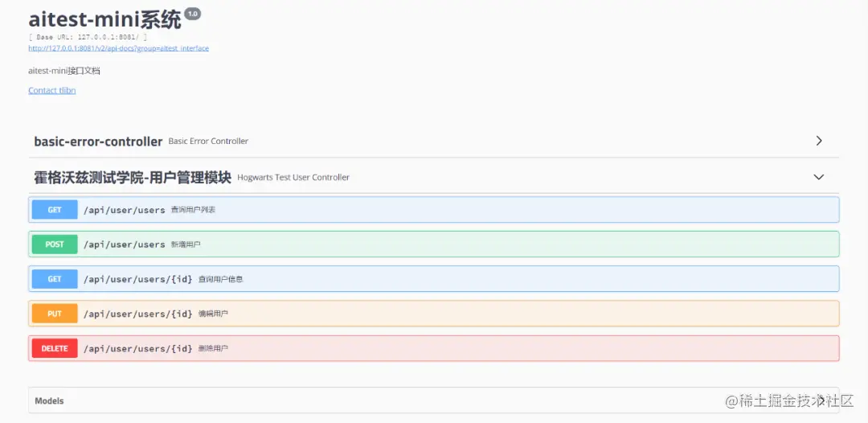Click the Hogwarts Test User Controller description
Screen dimensions: 868x423
[293, 177]
